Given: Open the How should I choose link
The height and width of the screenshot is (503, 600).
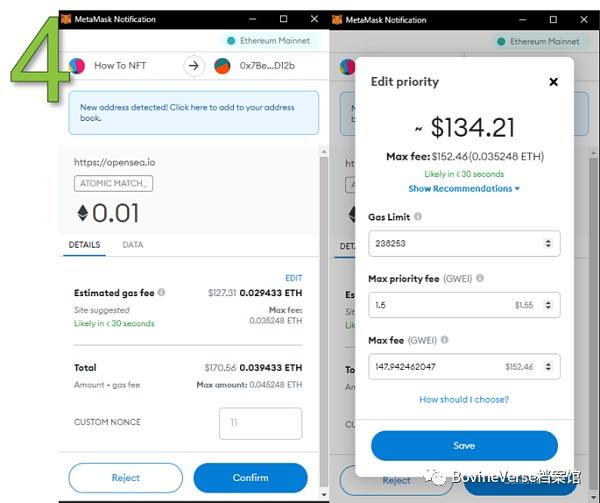Looking at the screenshot, I should click(x=464, y=399).
